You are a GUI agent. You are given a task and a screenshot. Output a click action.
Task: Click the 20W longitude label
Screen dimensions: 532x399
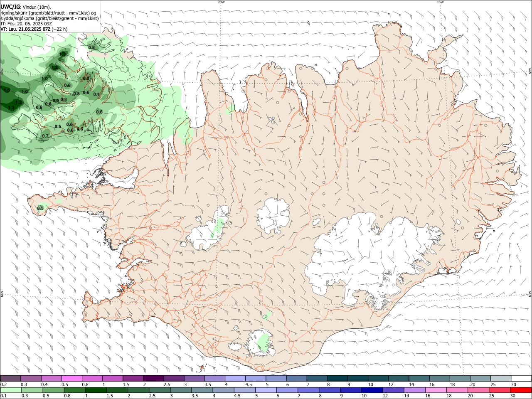221,2
